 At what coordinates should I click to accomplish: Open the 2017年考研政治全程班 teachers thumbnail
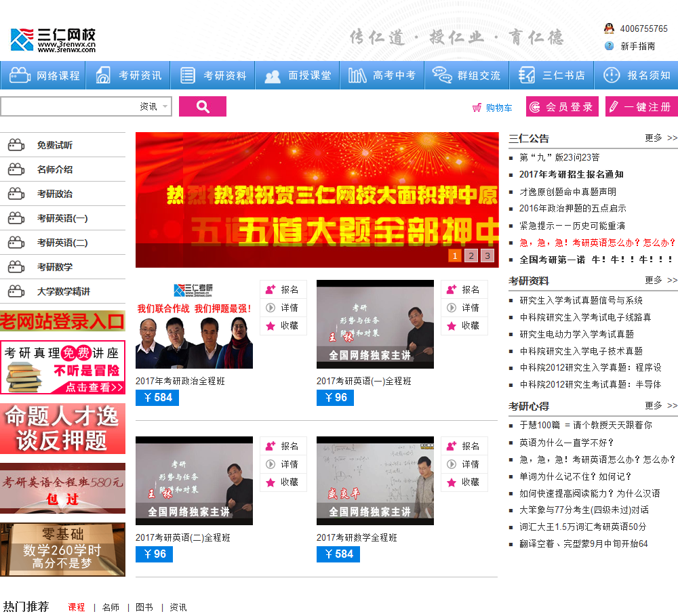coord(194,324)
